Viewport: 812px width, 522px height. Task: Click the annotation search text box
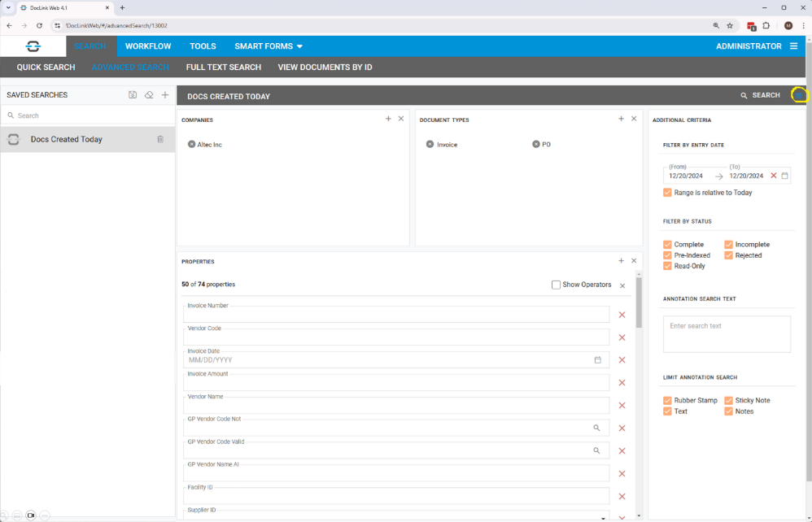click(x=727, y=334)
